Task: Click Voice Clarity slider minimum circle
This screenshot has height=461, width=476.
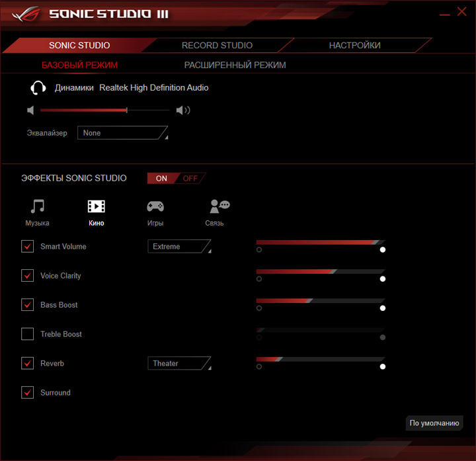Action: click(259, 279)
